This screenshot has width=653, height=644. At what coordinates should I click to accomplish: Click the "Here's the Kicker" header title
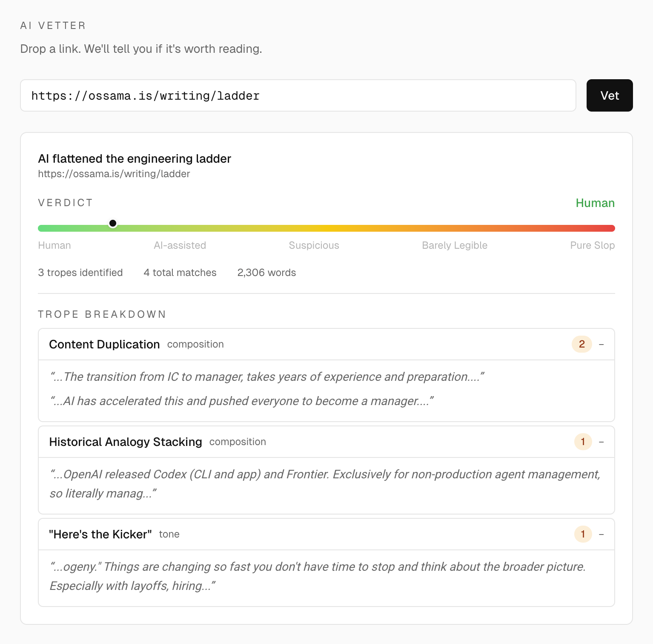pos(100,534)
